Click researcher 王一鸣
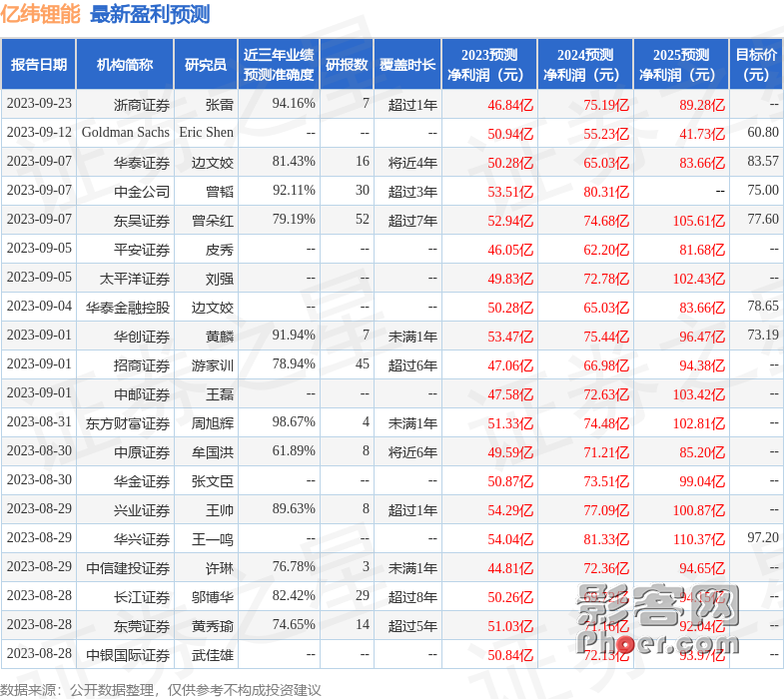 click(x=212, y=539)
